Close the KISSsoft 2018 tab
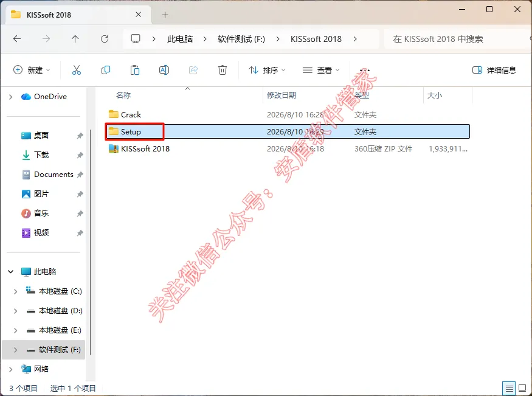Viewport: 532px width, 396px height. pos(139,15)
